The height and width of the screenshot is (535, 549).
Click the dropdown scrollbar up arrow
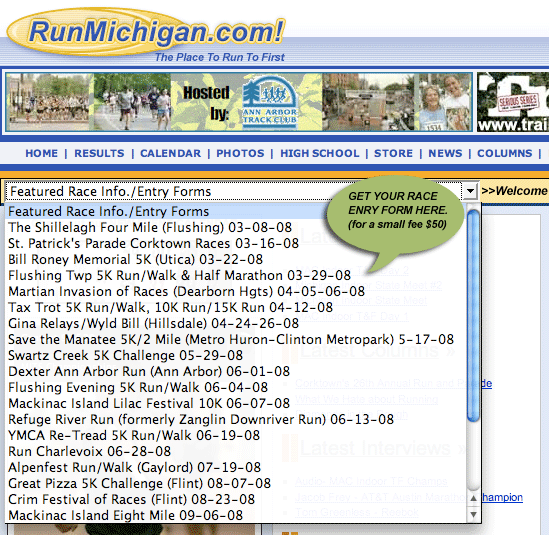[x=473, y=498]
